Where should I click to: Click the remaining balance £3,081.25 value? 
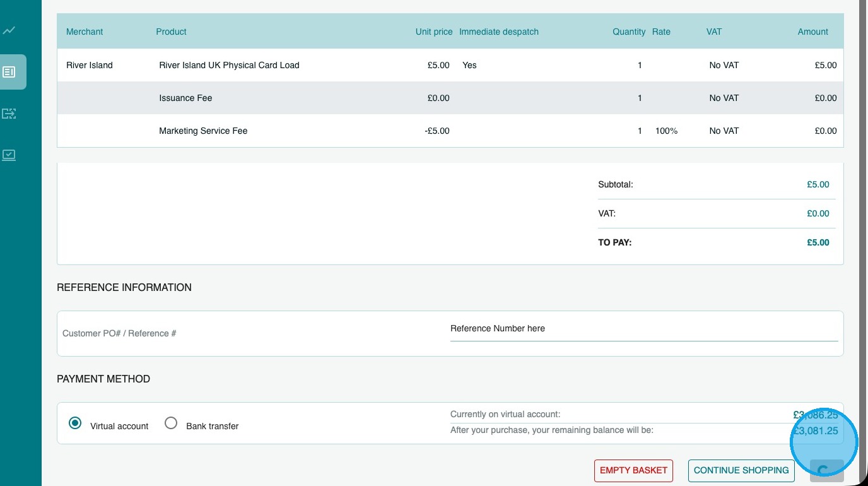tap(816, 431)
